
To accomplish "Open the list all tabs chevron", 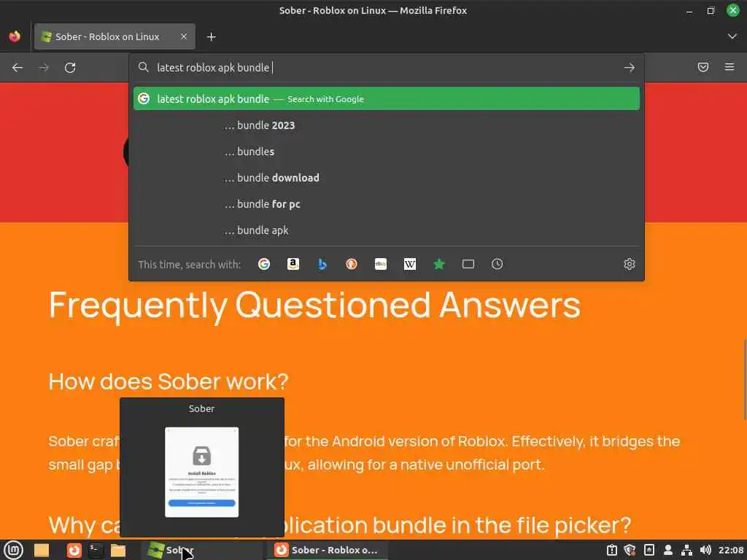I will click(x=732, y=36).
